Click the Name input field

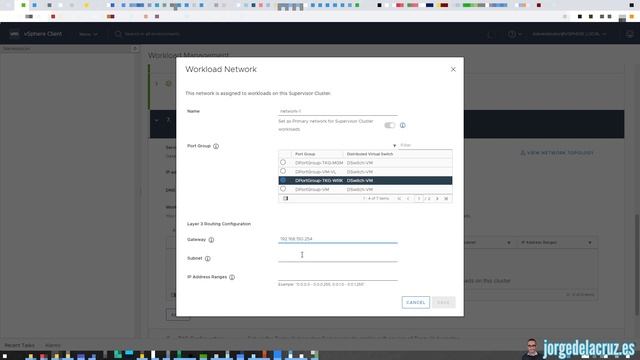point(338,111)
